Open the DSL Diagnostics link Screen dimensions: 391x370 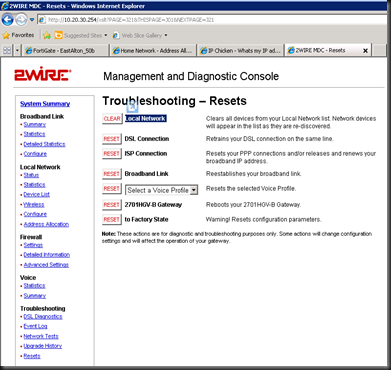pyautogui.click(x=43, y=316)
